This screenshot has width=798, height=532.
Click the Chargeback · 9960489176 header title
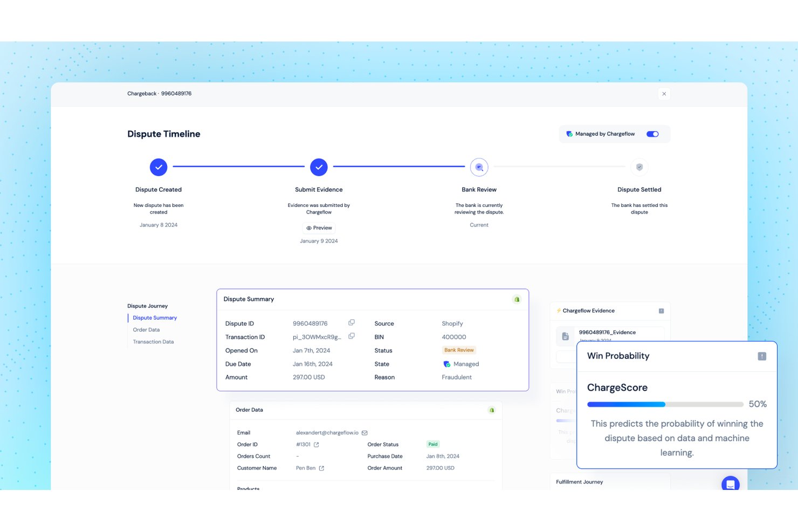(x=160, y=94)
